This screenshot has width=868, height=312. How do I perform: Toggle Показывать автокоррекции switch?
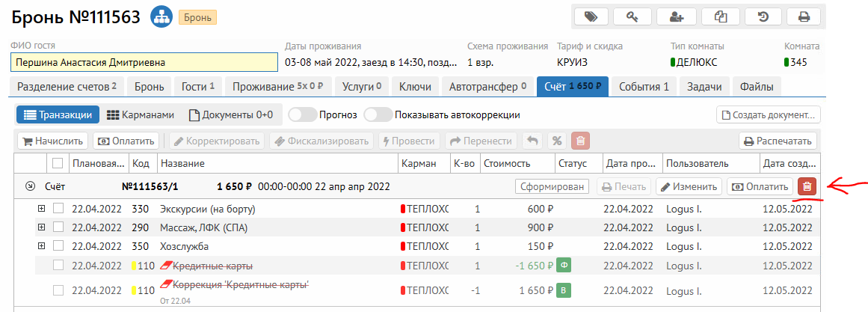[x=378, y=115]
